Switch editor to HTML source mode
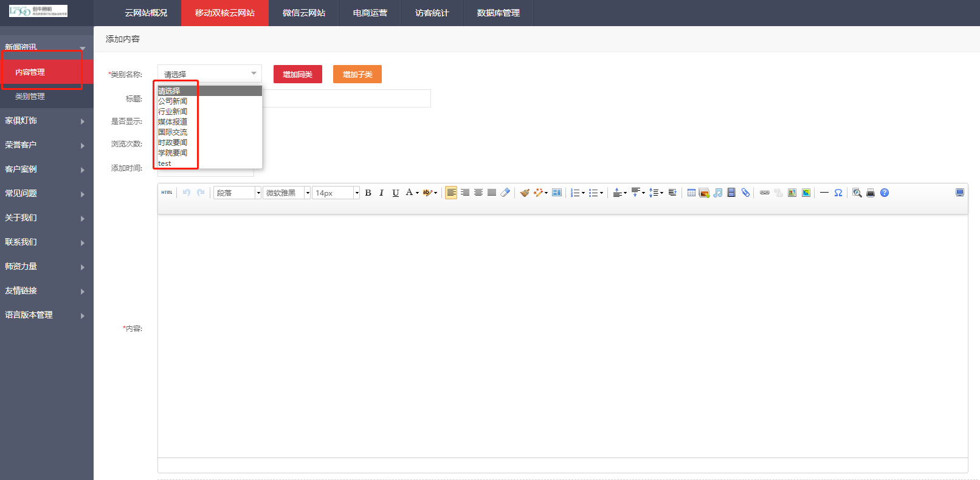 167,193
